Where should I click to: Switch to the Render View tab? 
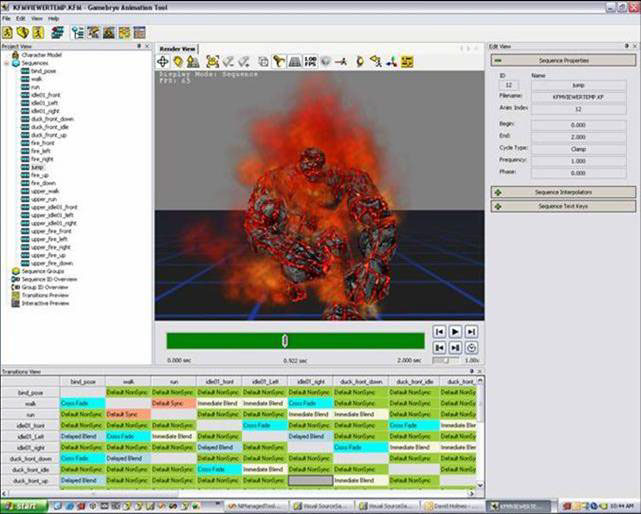tap(177, 49)
